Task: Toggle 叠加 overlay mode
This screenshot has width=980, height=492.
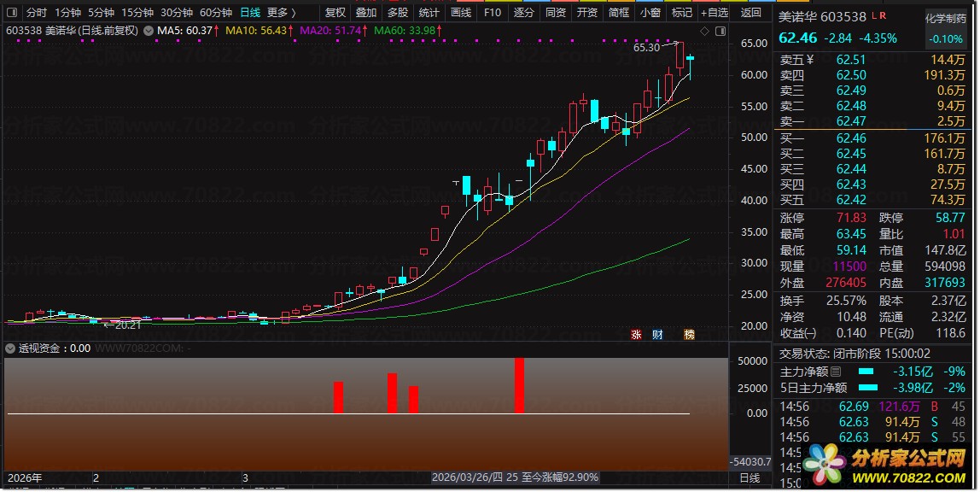Action: [366, 13]
